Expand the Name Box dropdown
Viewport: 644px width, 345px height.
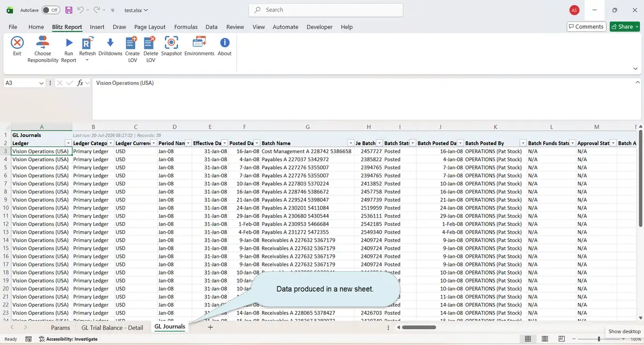click(x=41, y=83)
